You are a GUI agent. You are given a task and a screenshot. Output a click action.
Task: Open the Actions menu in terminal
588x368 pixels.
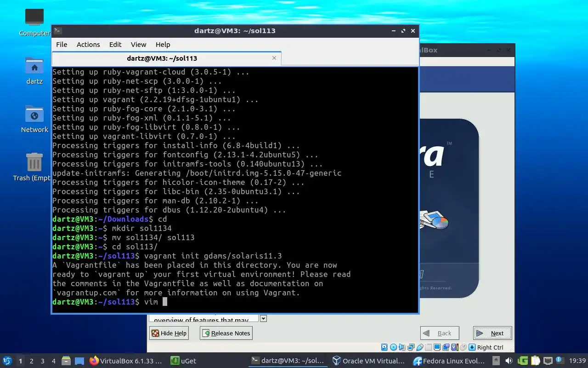88,44
